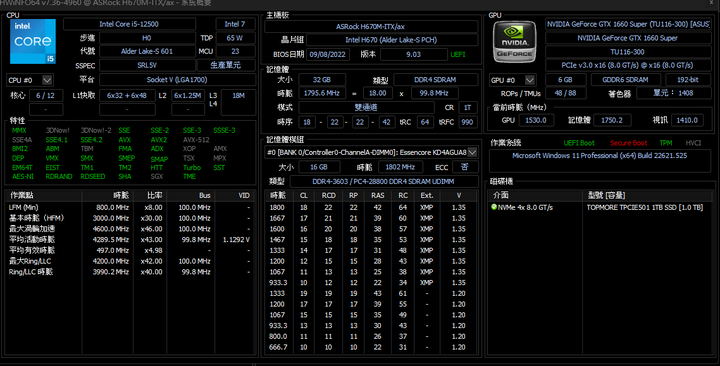The width and height of the screenshot is (720, 366).
Task: Click the PCIe v3.0 x16 link field
Action: pos(627,65)
